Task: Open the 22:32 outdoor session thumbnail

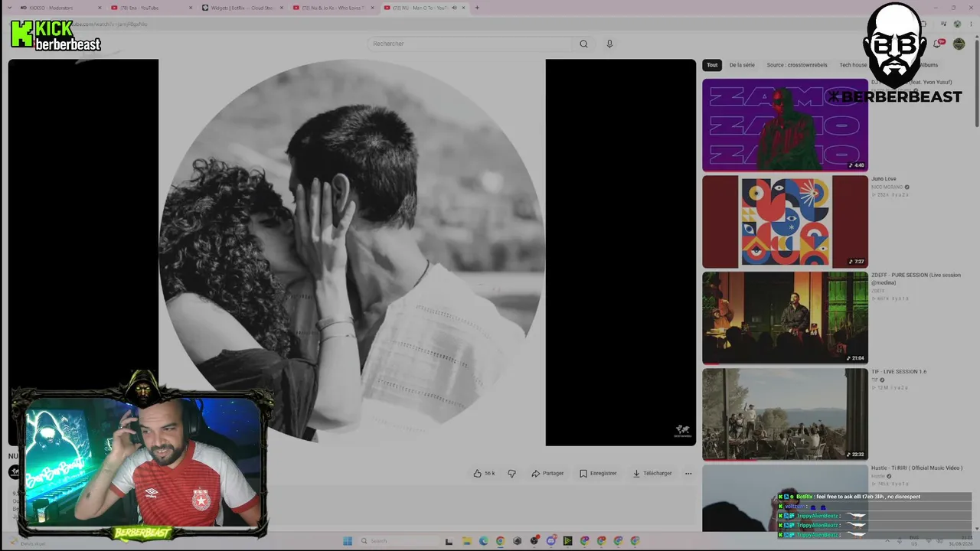Action: [x=785, y=414]
